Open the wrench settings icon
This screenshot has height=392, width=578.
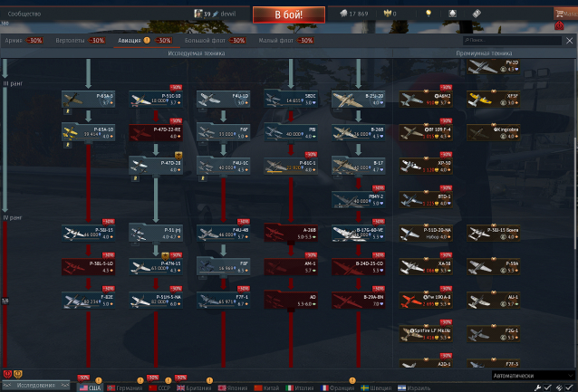(x=537, y=387)
